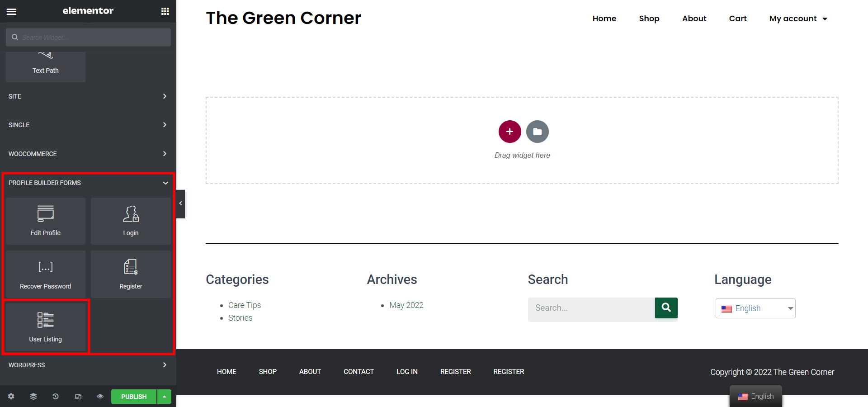This screenshot has height=407, width=868.
Task: Click the second footer REGISTER link
Action: [509, 372]
